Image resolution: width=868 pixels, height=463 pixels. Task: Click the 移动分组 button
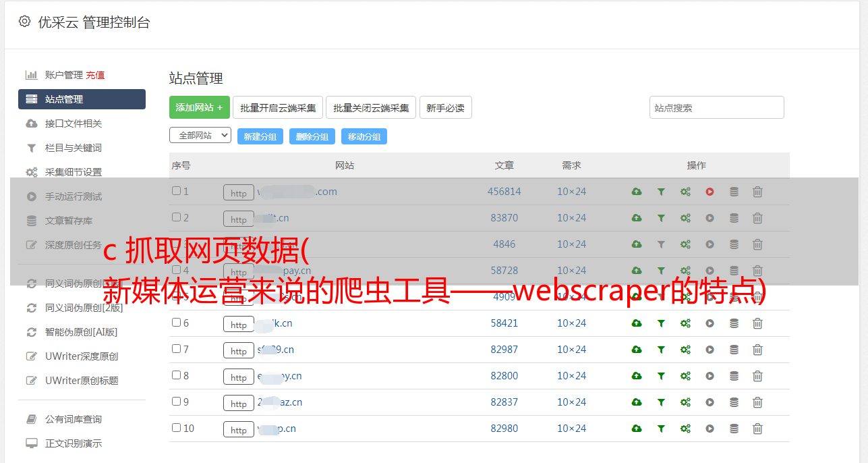click(364, 136)
